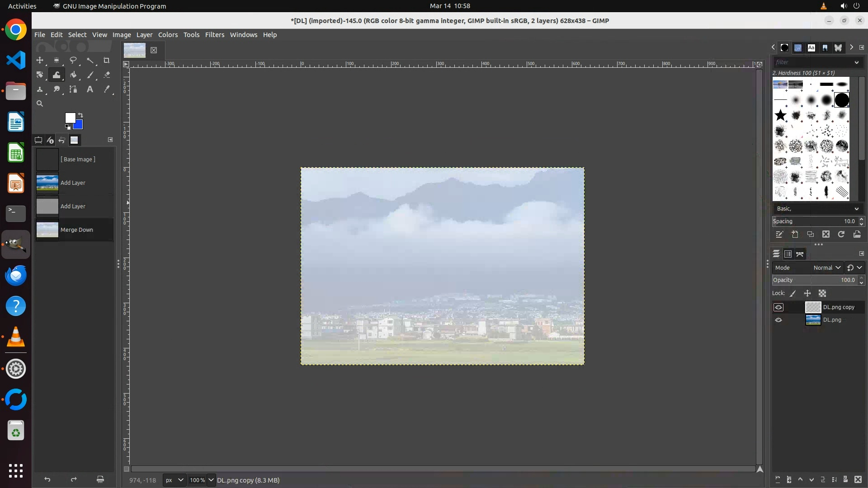The height and width of the screenshot is (488, 868).
Task: Open the Filters menu
Action: point(214,35)
